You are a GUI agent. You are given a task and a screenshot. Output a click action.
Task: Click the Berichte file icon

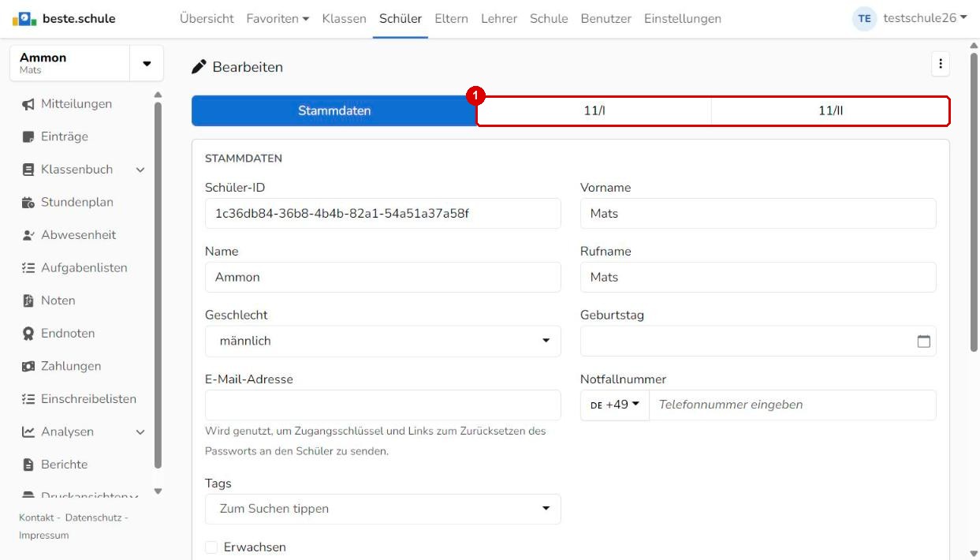tap(28, 465)
